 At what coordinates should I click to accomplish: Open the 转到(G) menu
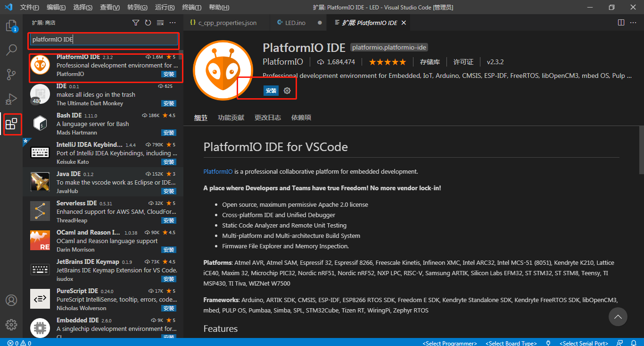137,8
